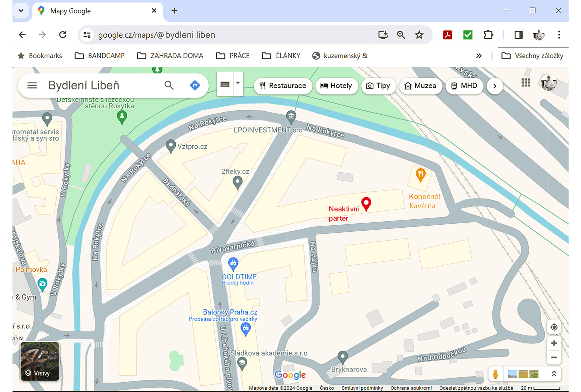The height and width of the screenshot is (392, 581).
Task: Open the browser zoom magnifier icon
Action: tap(401, 35)
